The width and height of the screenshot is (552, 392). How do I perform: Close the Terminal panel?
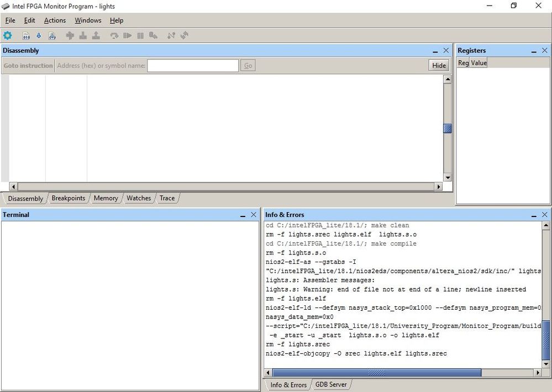(x=254, y=215)
